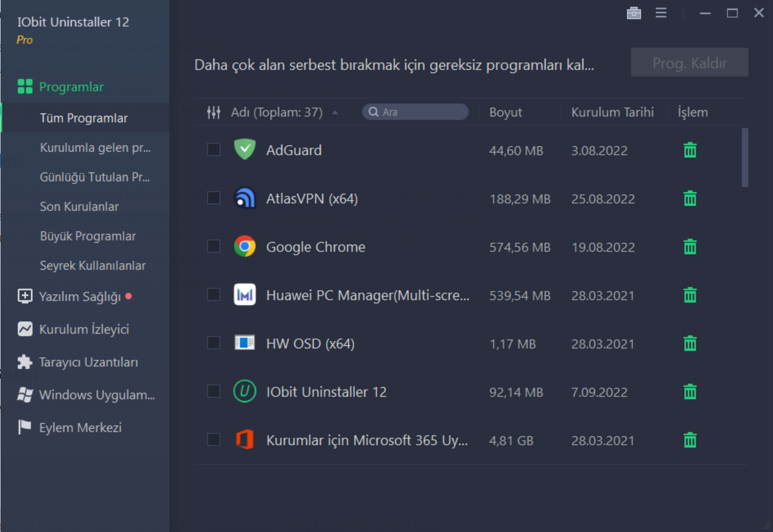Click the Microsoft 365 Office icon

click(x=245, y=439)
